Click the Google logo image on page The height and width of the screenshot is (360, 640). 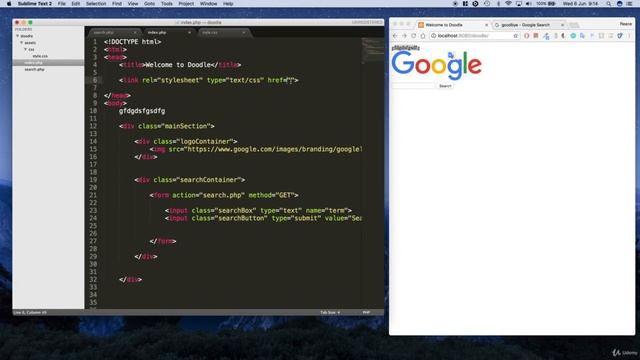click(x=436, y=65)
